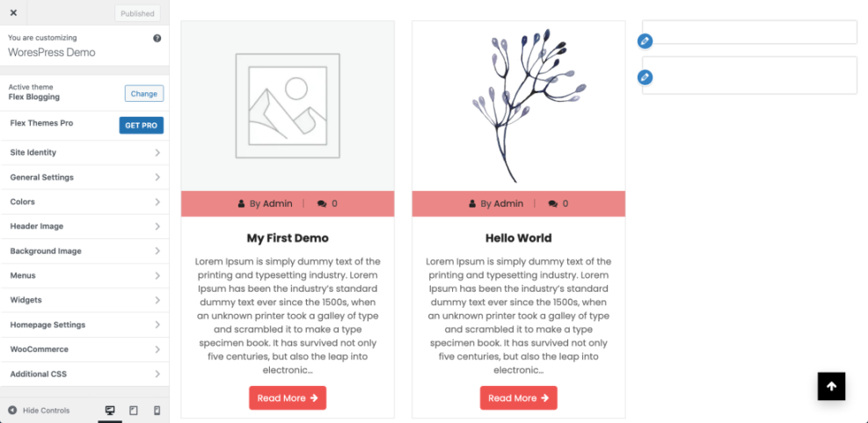Open the Widgets section
868x423 pixels.
tap(84, 301)
